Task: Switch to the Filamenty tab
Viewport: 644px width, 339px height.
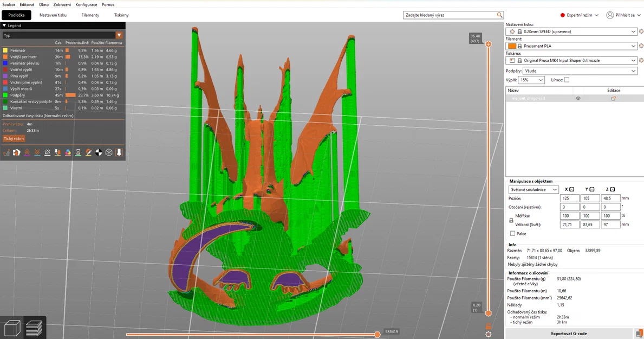Action: pyautogui.click(x=90, y=15)
